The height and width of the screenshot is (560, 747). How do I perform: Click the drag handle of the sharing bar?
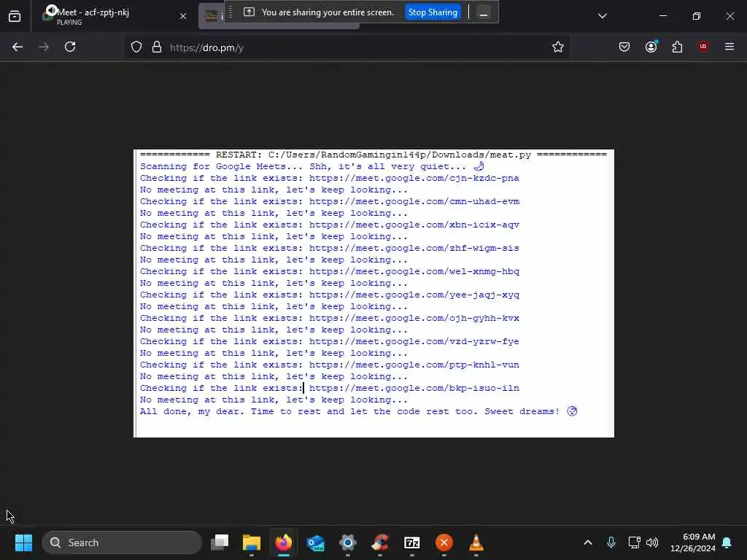[x=231, y=12]
